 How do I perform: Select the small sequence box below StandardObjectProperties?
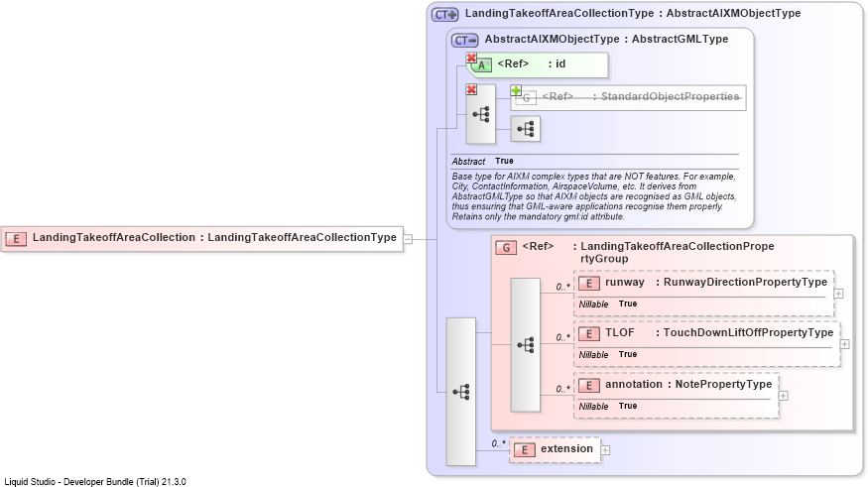(x=526, y=129)
